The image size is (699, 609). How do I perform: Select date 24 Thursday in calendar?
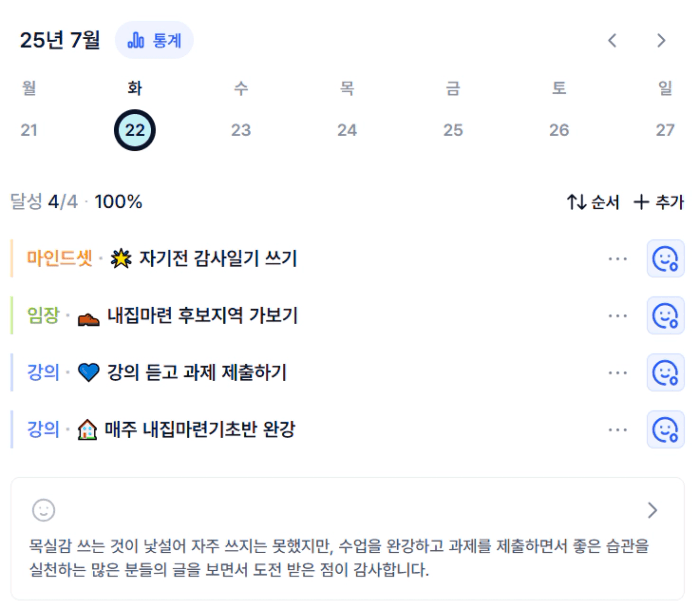[347, 130]
